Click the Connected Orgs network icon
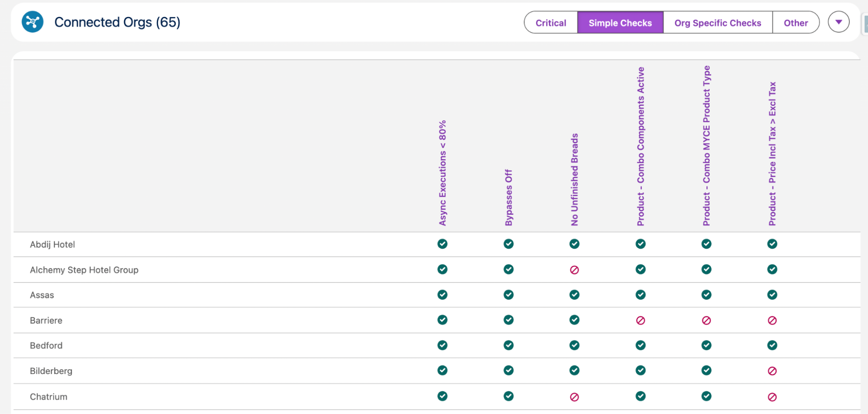Screen dimensions: 868x414 click(32, 22)
